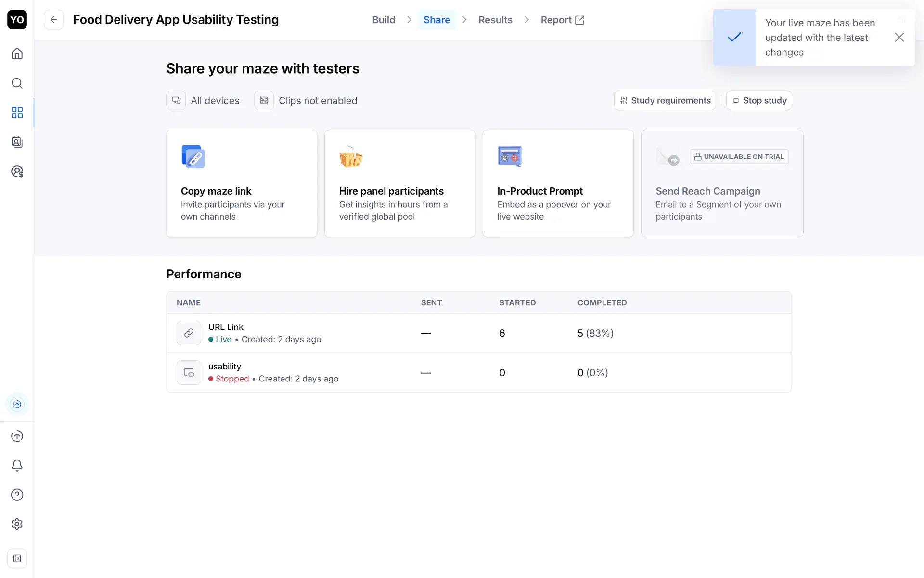The width and height of the screenshot is (924, 578).
Task: Click the All devices icon
Action: point(176,101)
